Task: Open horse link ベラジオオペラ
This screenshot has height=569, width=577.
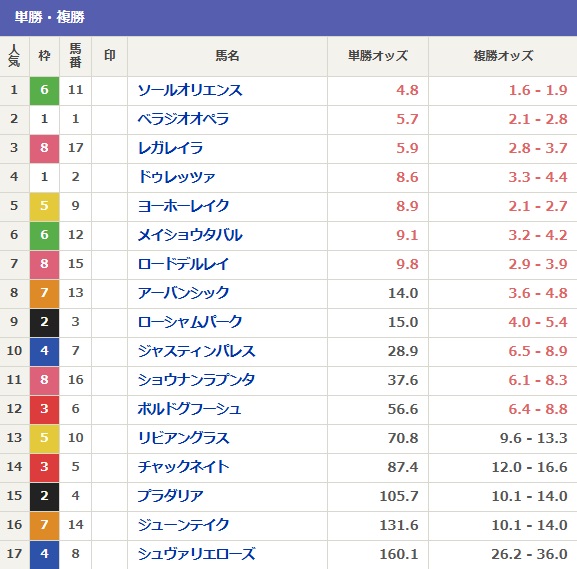Action: pos(183,119)
